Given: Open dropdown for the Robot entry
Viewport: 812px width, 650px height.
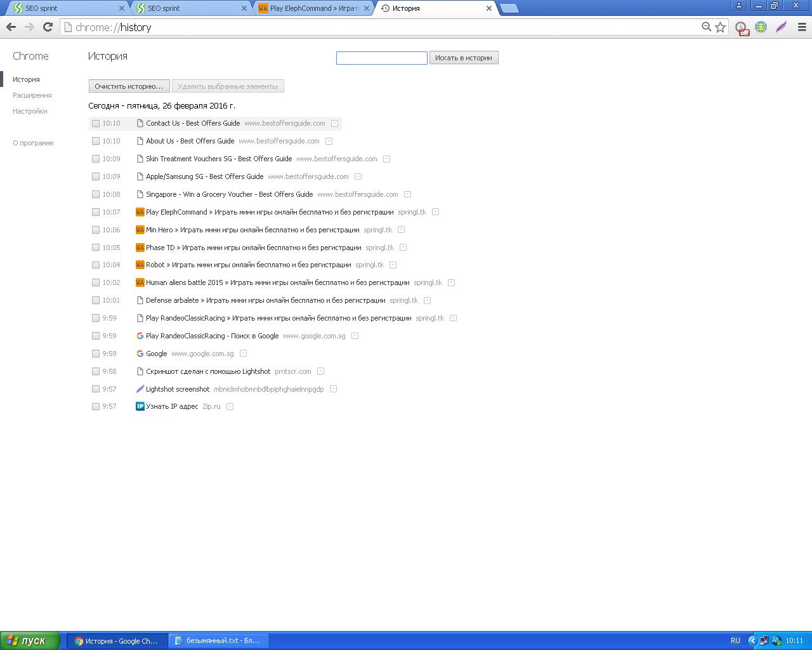Looking at the screenshot, I should click(x=393, y=265).
